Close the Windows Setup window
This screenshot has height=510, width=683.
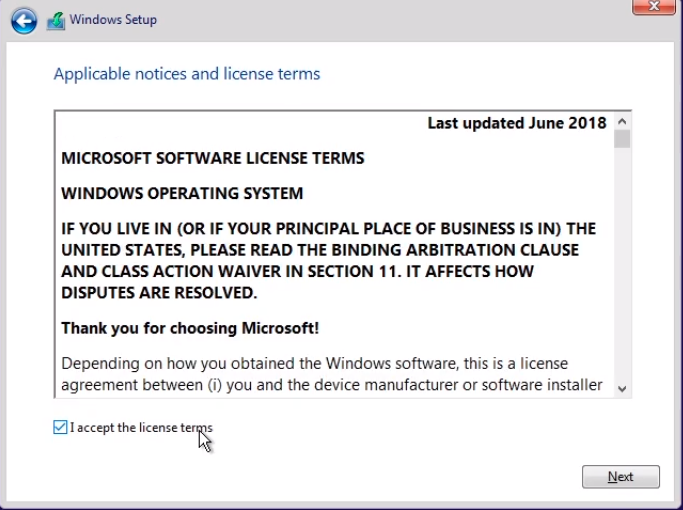point(652,6)
